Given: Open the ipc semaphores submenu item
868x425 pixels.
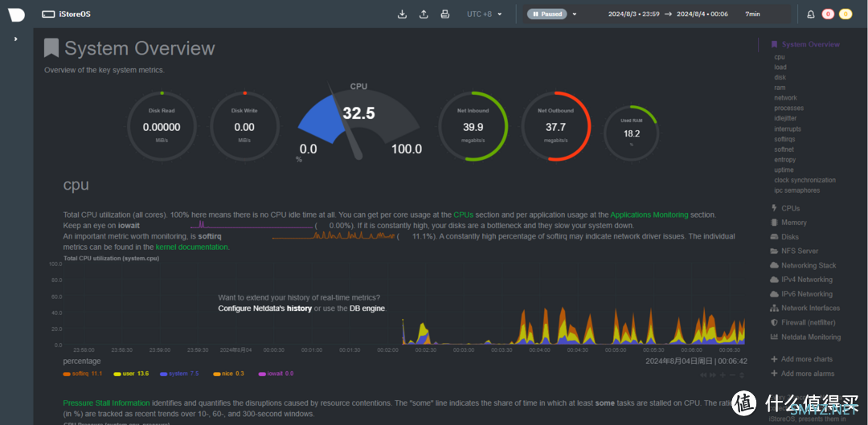Looking at the screenshot, I should coord(796,190).
